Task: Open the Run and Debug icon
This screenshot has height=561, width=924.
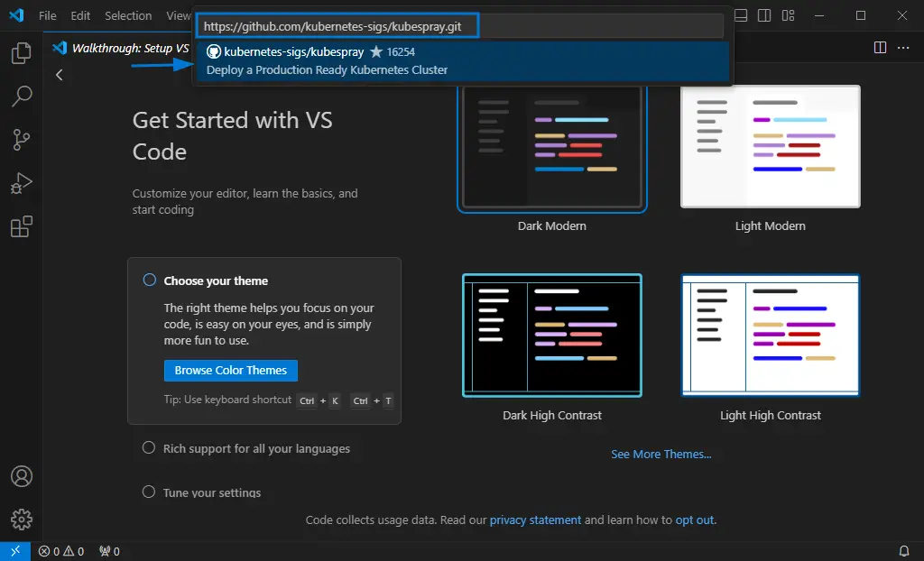Action: (x=20, y=183)
